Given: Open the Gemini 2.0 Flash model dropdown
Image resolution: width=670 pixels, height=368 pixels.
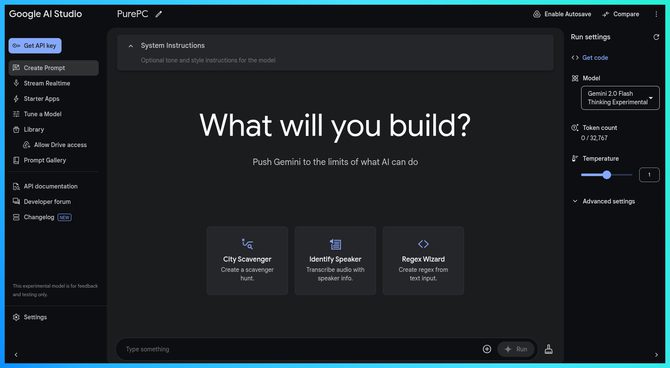Looking at the screenshot, I should (620, 98).
